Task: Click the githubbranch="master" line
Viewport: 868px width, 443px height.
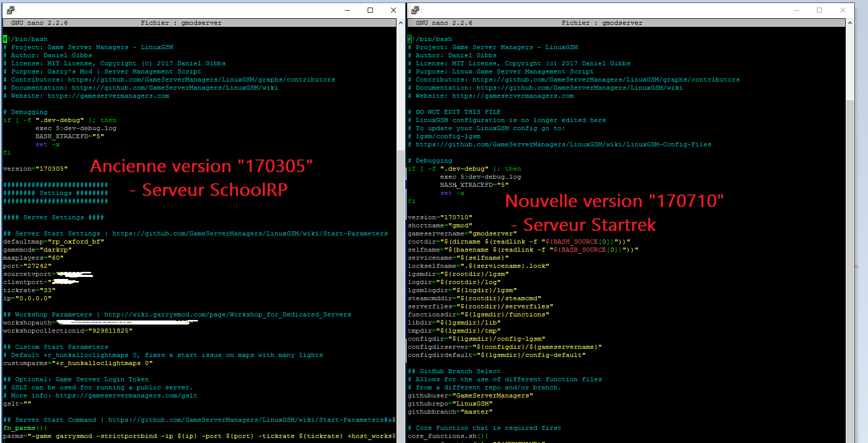Action: pos(450,412)
